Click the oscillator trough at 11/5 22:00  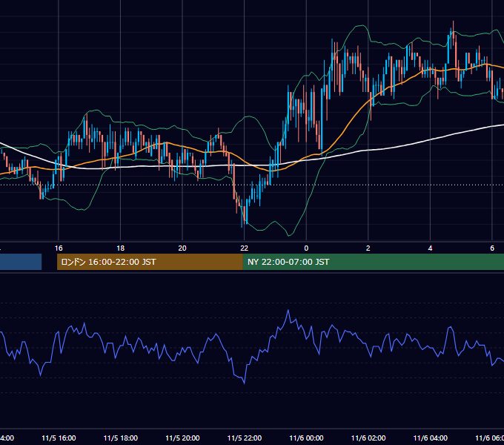point(245,383)
